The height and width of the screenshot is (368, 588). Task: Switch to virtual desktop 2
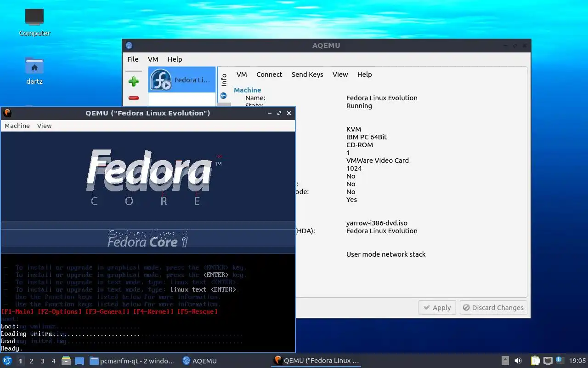tap(31, 361)
